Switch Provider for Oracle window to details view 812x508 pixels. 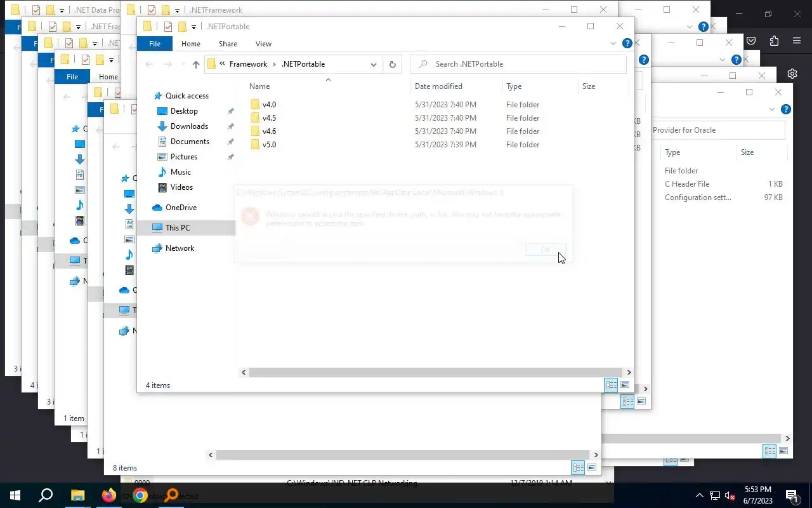(769, 451)
